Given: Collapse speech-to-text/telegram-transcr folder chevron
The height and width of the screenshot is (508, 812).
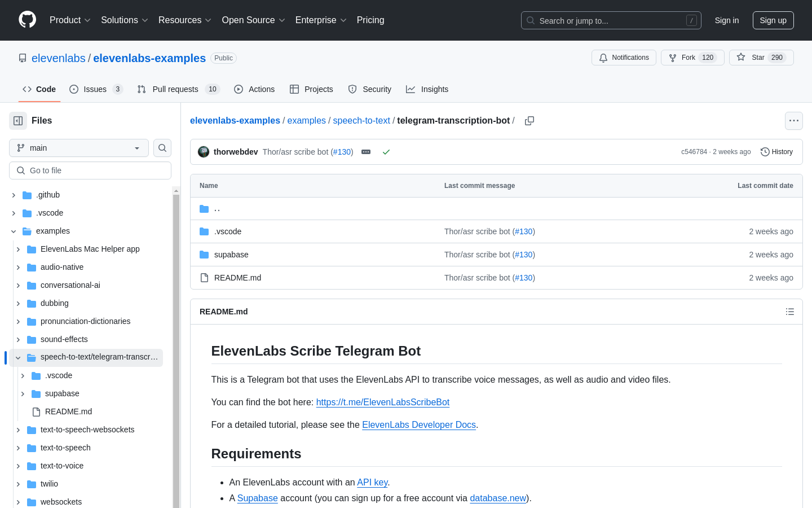Looking at the screenshot, I should click(18, 357).
